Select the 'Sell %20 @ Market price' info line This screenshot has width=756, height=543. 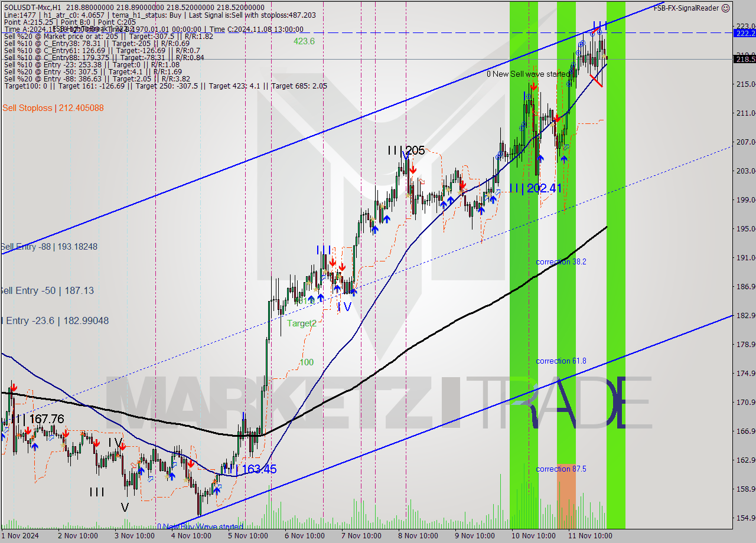click(x=109, y=36)
